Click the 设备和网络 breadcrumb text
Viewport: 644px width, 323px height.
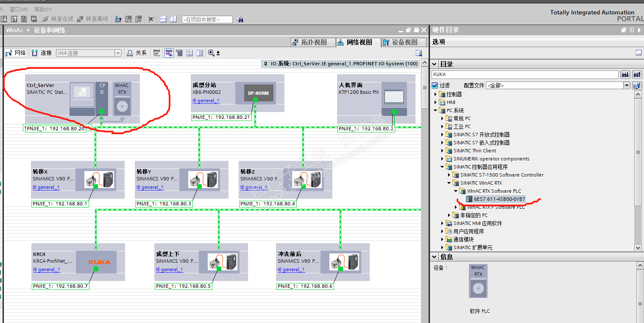pyautogui.click(x=50, y=30)
